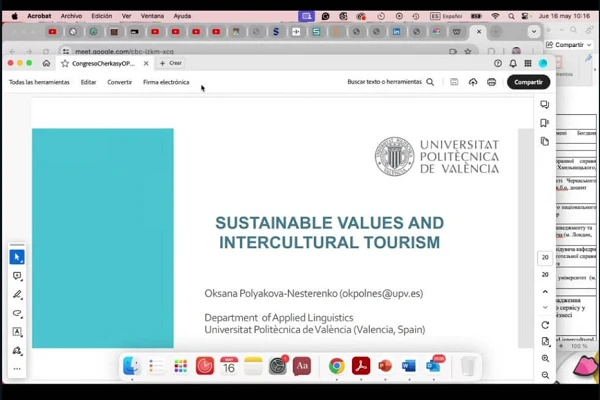
Task: Activate the add text tool
Action: 17,332
